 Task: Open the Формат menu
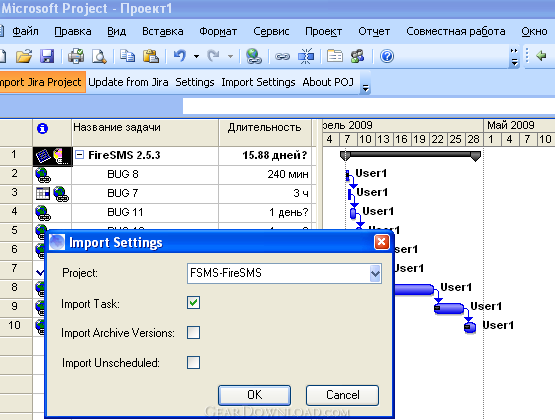(218, 31)
